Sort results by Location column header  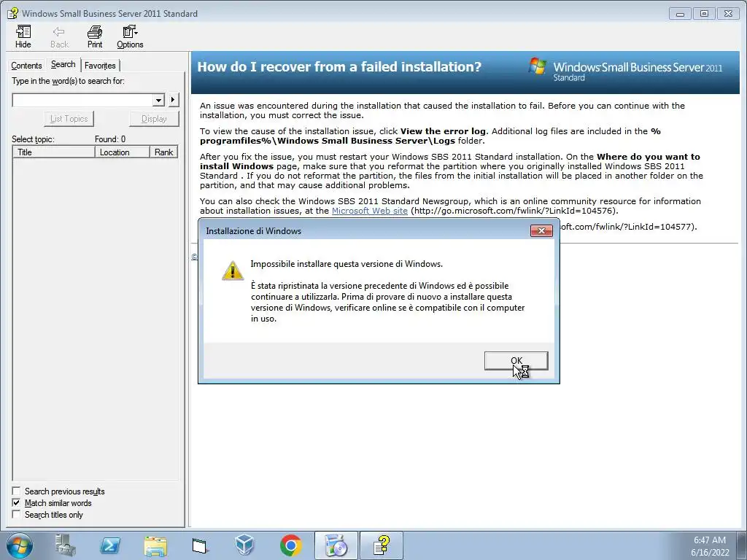pyautogui.click(x=123, y=152)
